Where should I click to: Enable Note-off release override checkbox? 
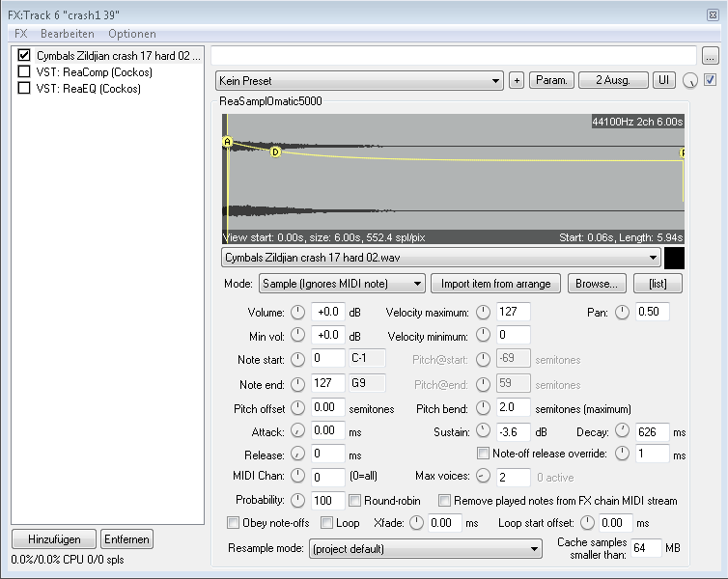[x=483, y=453]
